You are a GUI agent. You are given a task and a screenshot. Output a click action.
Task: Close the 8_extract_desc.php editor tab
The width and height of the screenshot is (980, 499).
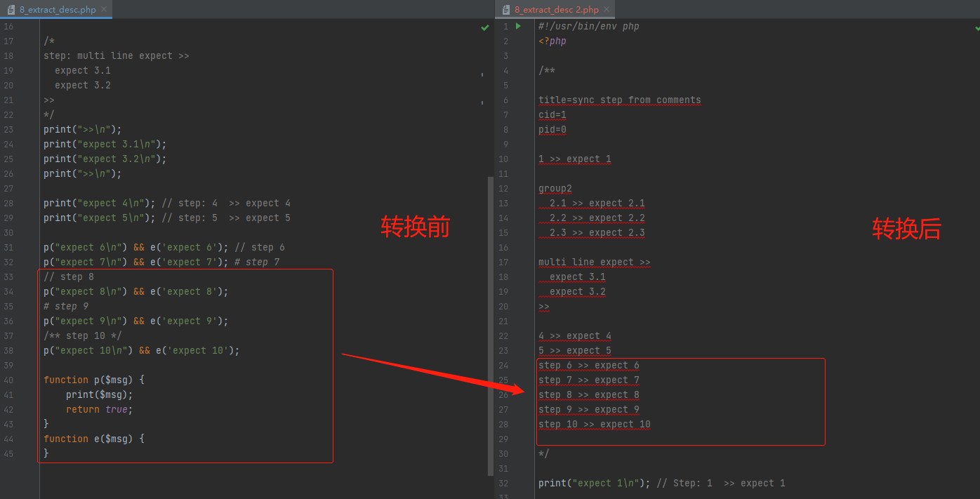coord(103,9)
